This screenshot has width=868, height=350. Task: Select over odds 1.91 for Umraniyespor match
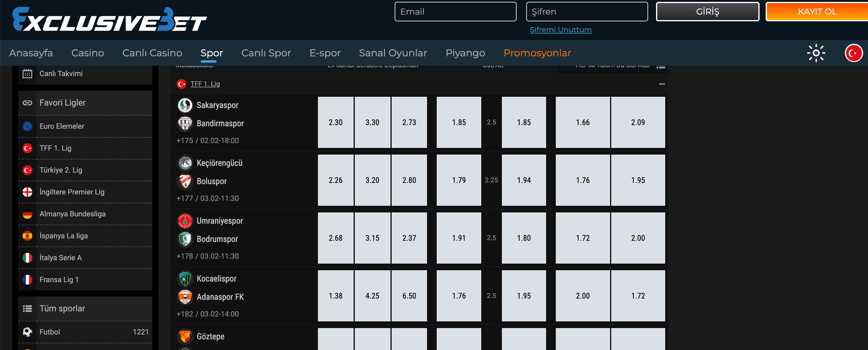click(459, 238)
